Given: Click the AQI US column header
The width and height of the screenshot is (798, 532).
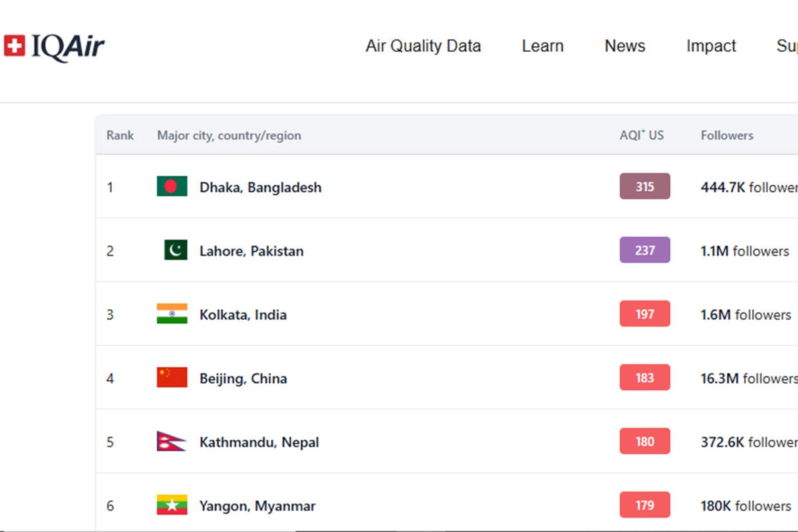Looking at the screenshot, I should click(x=641, y=135).
